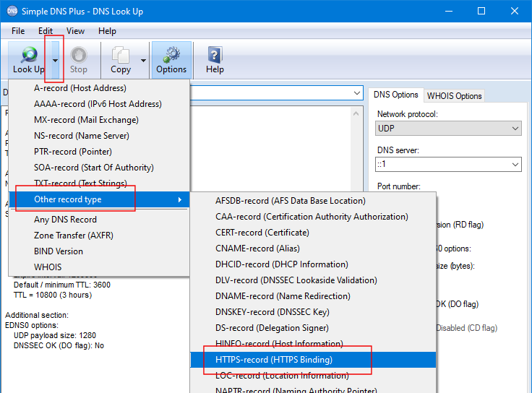Image resolution: width=532 pixels, height=393 pixels.
Task: Click the TTL = 10800 (3 hours) line
Action: click(53, 295)
